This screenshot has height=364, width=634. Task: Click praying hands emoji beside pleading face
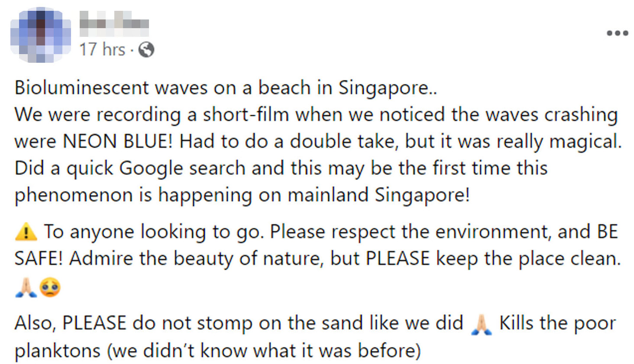[26, 287]
